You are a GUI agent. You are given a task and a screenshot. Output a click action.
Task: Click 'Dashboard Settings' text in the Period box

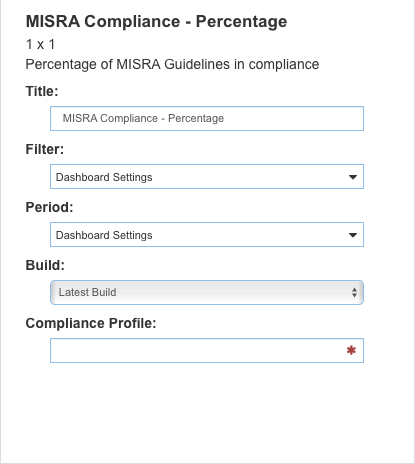coord(104,235)
